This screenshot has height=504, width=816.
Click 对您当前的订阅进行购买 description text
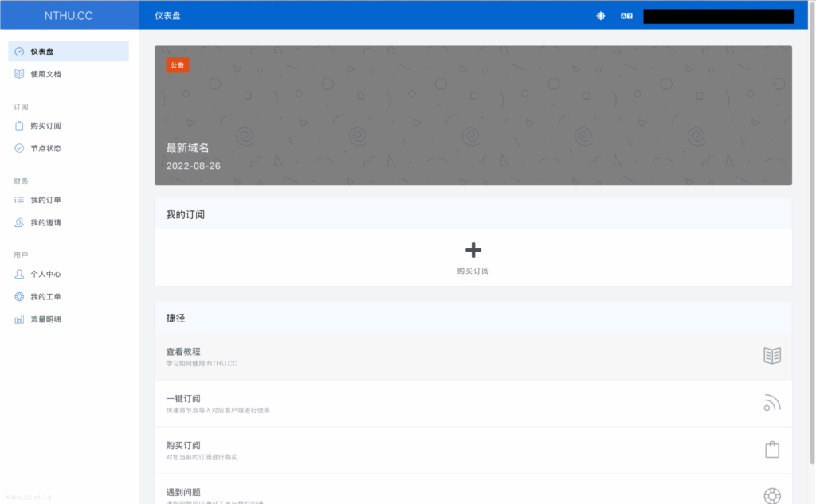click(x=202, y=457)
